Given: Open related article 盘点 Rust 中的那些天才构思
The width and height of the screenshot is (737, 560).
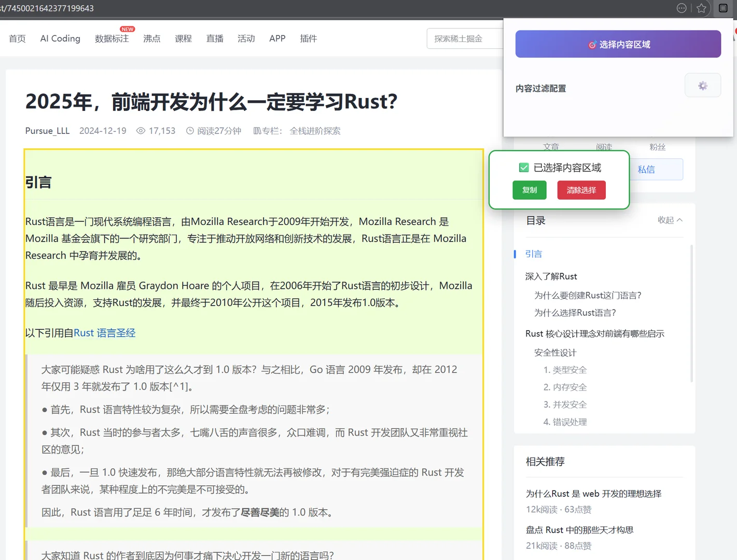Looking at the screenshot, I should pos(579,529).
